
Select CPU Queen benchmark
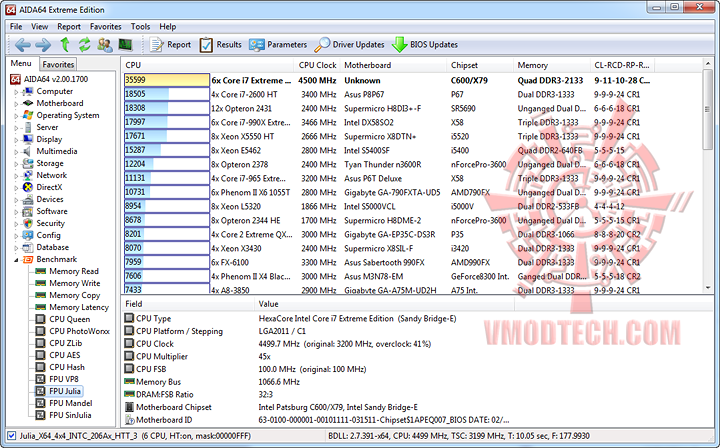70,319
